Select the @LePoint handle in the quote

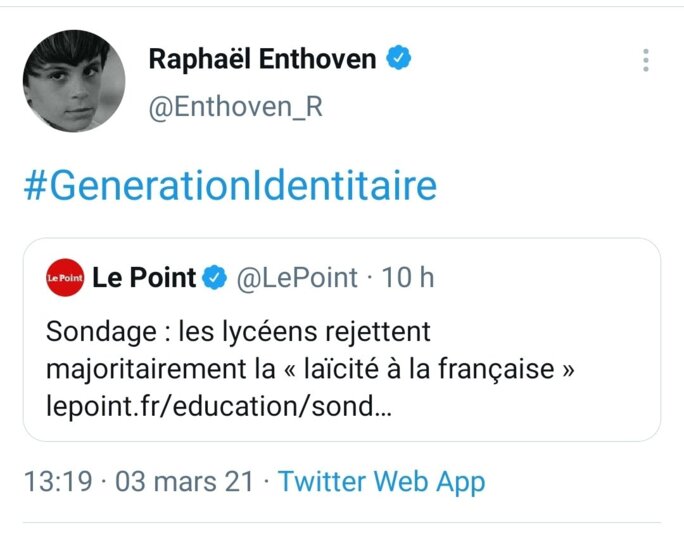click(x=295, y=278)
